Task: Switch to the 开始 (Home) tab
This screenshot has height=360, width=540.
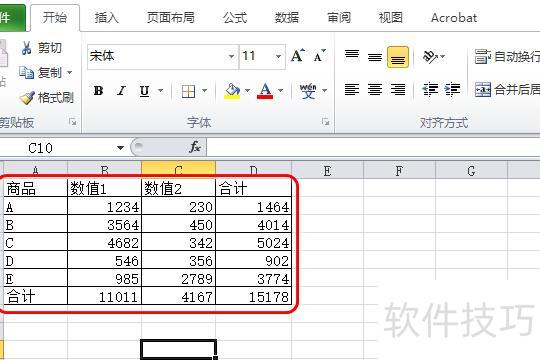Action: point(55,18)
